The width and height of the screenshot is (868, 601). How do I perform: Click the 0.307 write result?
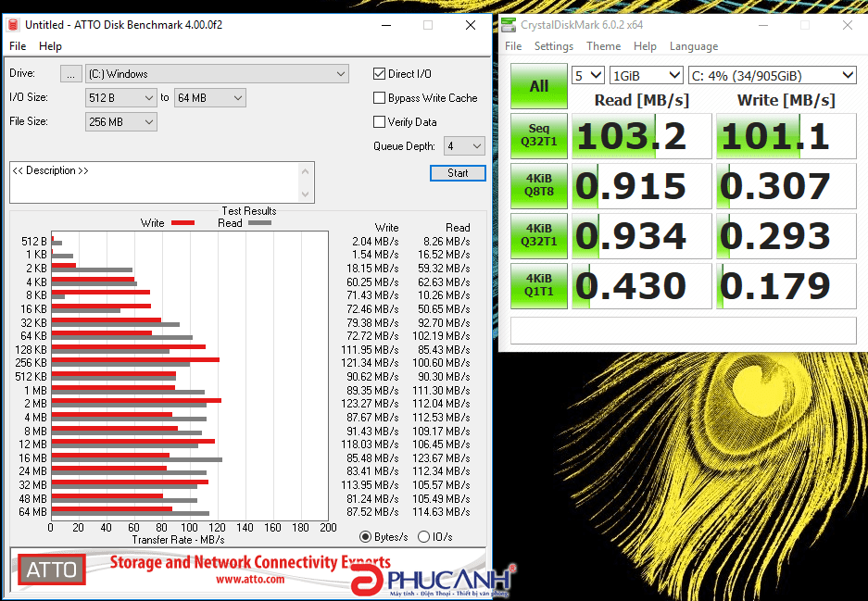pos(786,186)
